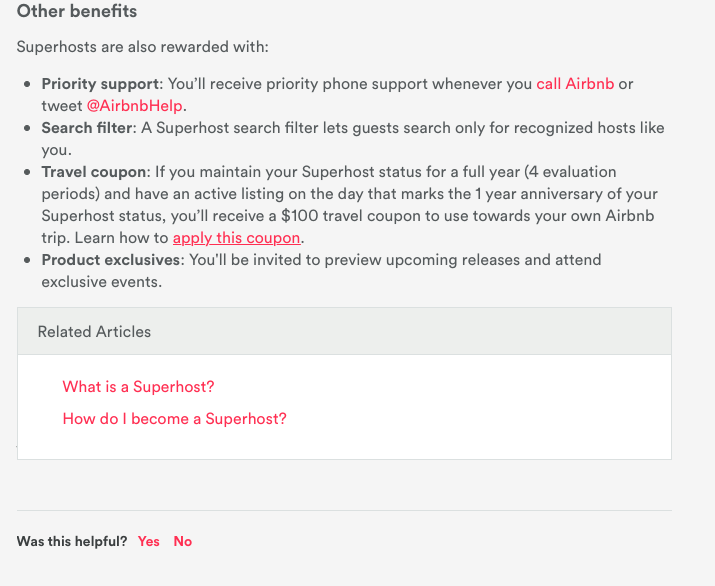Click the bold "Product exclusives" label
715x586 pixels.
click(111, 260)
